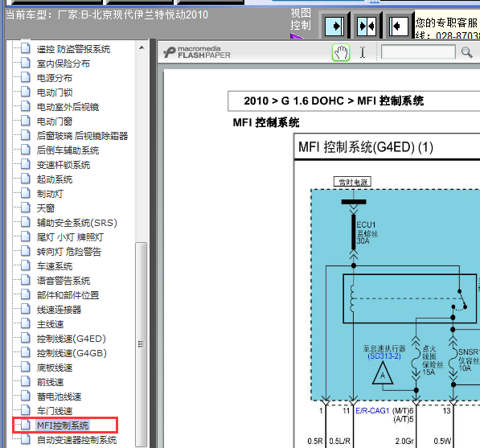The image size is (480, 448).
Task: Click the connector A triangle symbol
Action: [x=383, y=373]
